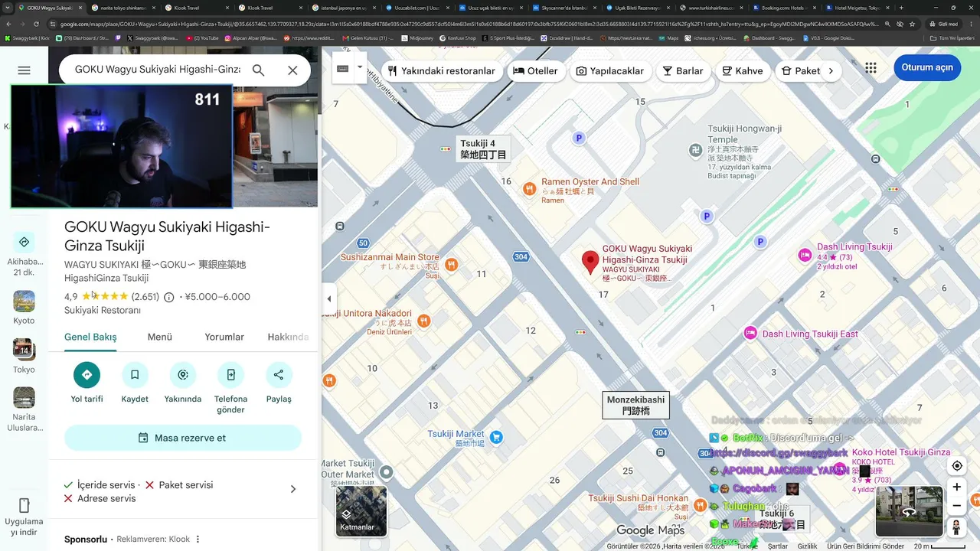Open price info icon next to reviews
The width and height of the screenshot is (980, 551).
[x=169, y=297]
